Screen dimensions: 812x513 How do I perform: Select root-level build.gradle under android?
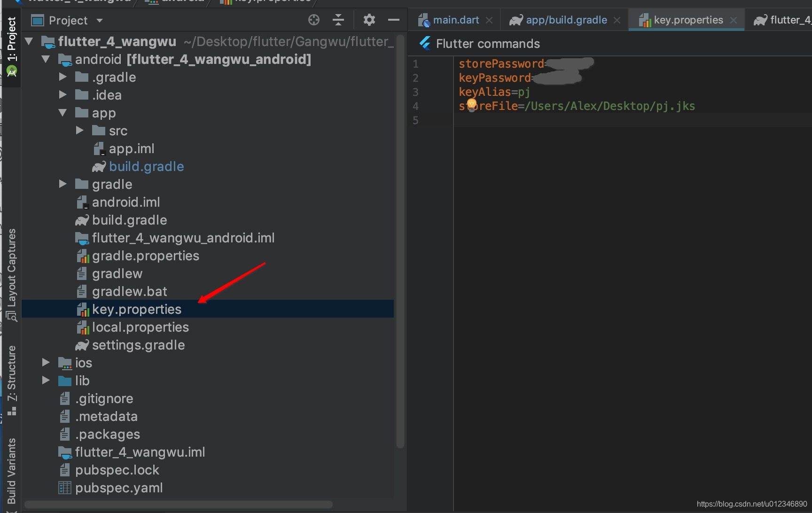[130, 220]
